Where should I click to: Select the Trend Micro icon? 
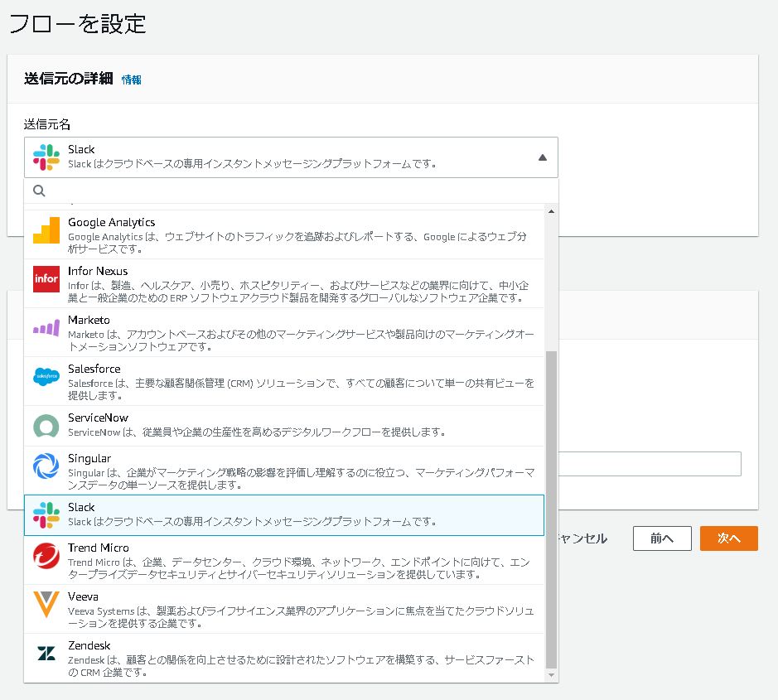click(x=46, y=555)
